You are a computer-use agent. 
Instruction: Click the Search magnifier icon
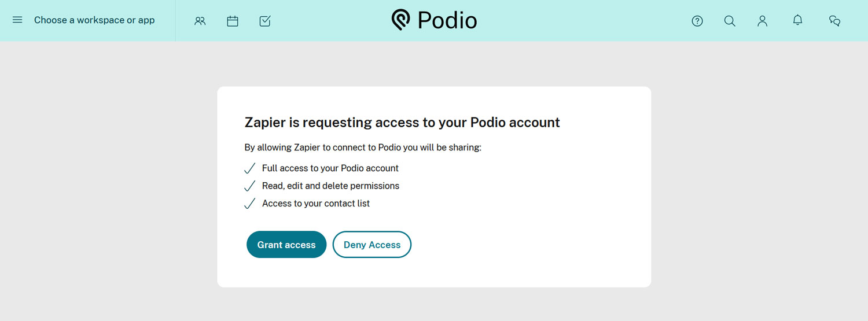730,21
